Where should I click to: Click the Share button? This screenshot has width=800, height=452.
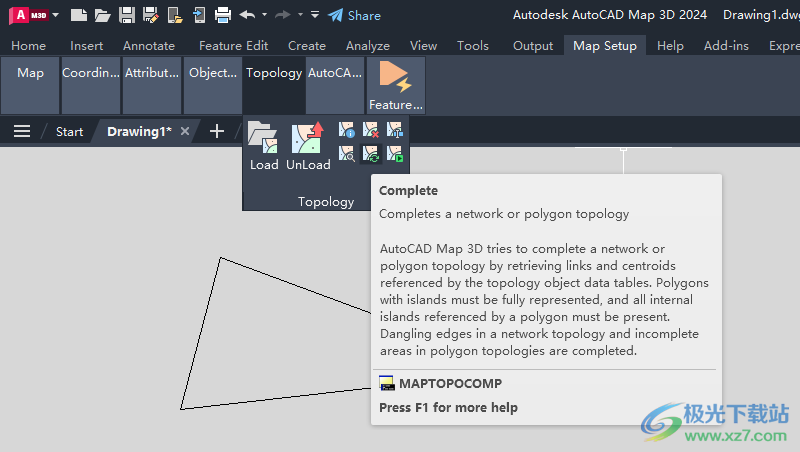tap(355, 15)
